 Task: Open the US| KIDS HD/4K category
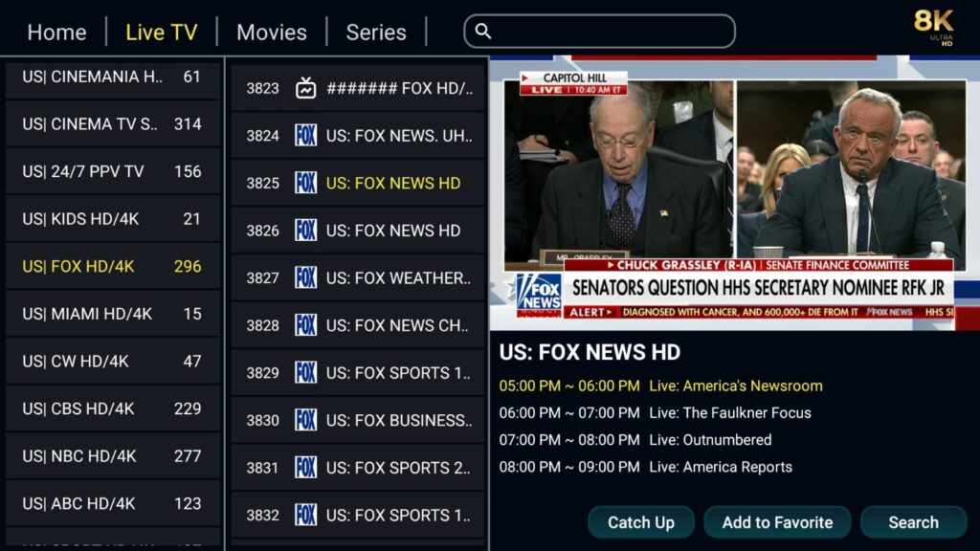[x=113, y=219]
